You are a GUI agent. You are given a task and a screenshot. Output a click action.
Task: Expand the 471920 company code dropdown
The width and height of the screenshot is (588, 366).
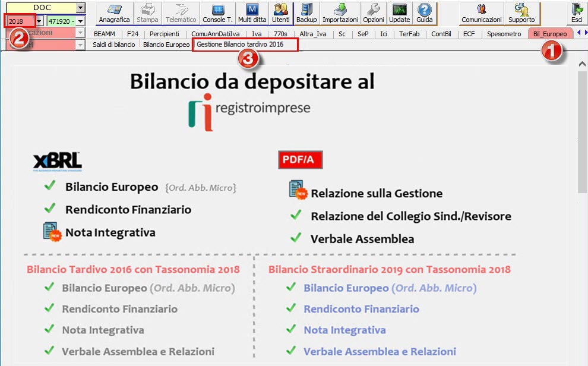click(81, 21)
